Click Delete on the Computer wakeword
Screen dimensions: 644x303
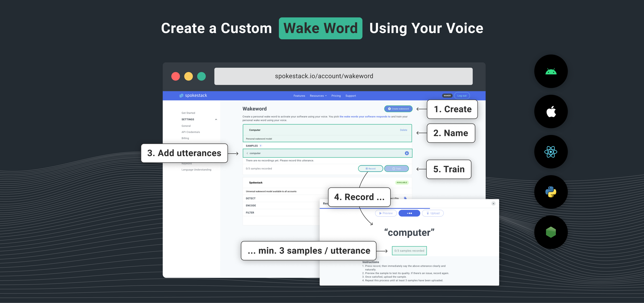coord(403,130)
